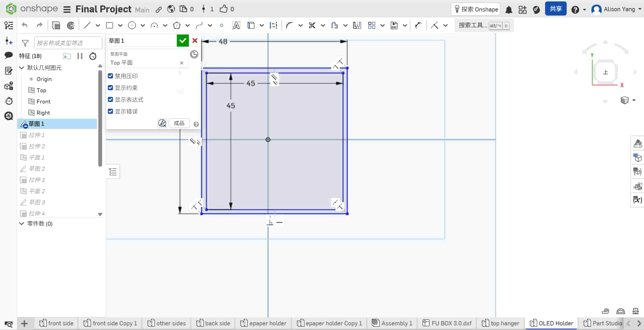Collapse the 默认几何图元 tree group
This screenshot has width=644, height=330.
point(22,68)
